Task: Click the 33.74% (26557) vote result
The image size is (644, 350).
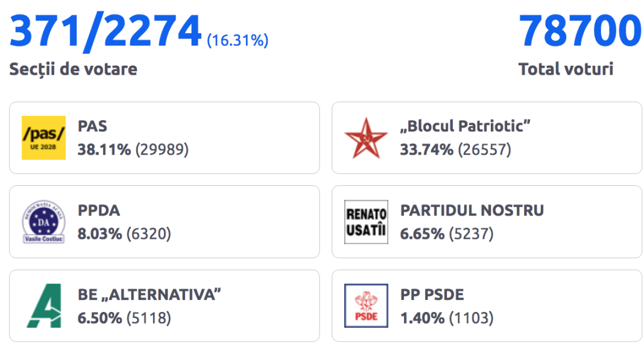Action: (x=455, y=150)
